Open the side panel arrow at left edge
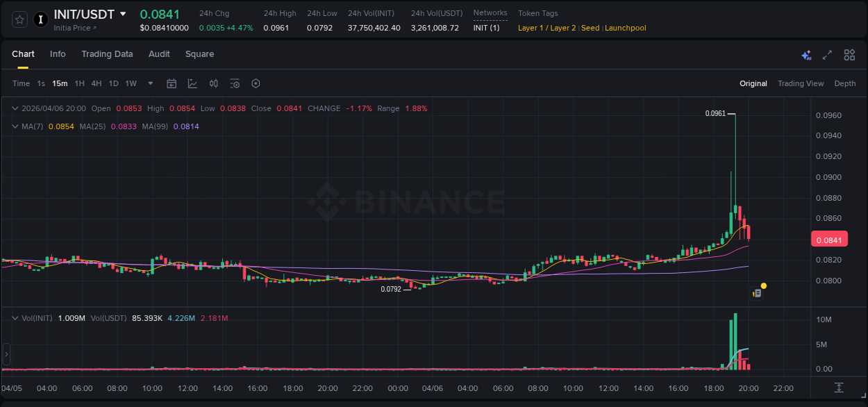Image resolution: width=868 pixels, height=407 pixels. 6,354
